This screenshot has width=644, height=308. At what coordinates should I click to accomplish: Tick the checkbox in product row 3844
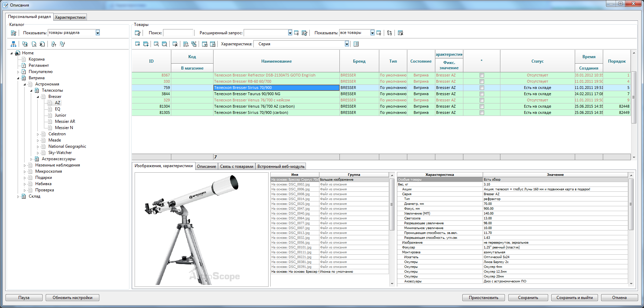point(482,94)
